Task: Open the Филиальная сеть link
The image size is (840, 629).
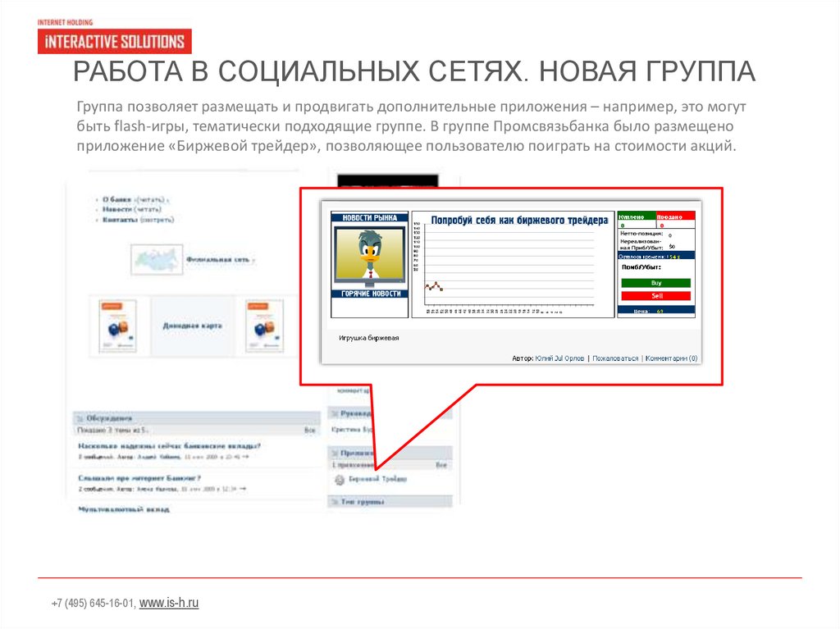Action: (x=217, y=259)
